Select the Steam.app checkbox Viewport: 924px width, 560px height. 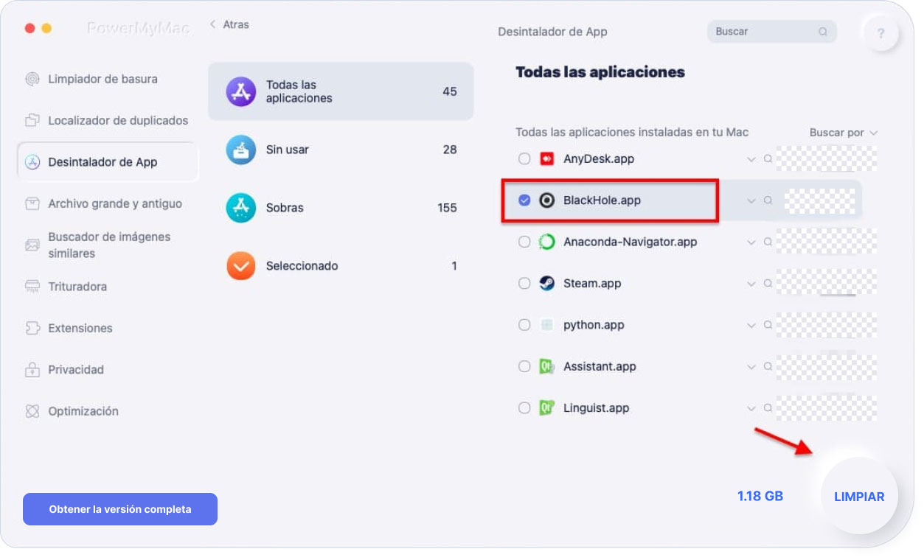[x=524, y=283]
